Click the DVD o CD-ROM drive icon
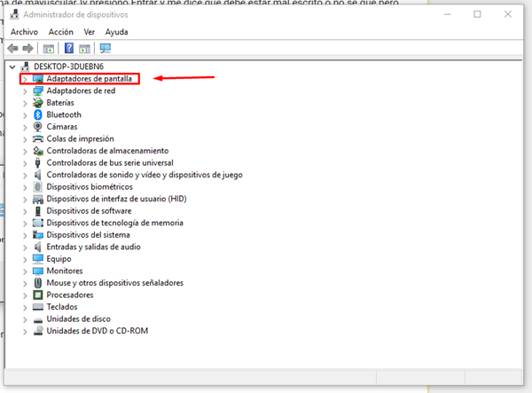This screenshot has height=393, width=532. coord(38,331)
